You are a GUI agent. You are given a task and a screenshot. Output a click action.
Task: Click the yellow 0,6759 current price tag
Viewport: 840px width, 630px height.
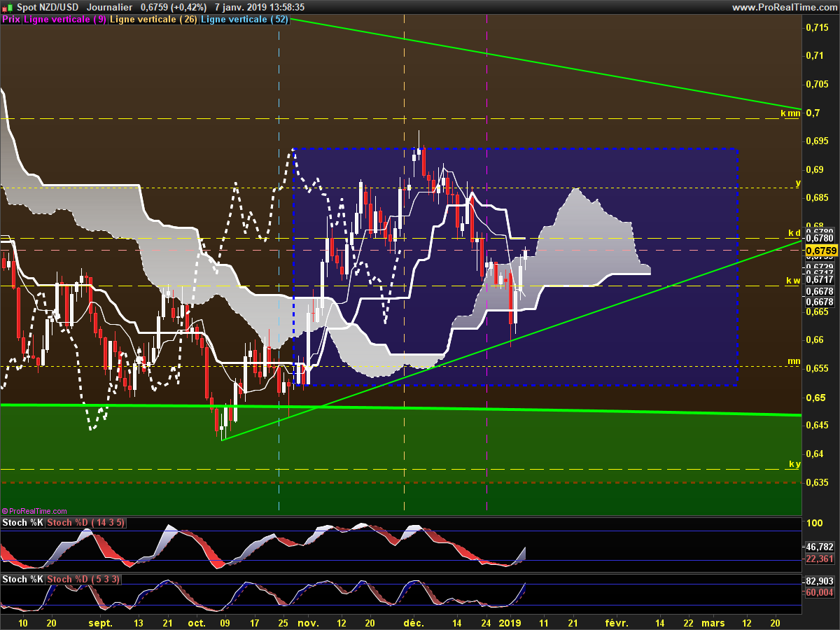820,250
